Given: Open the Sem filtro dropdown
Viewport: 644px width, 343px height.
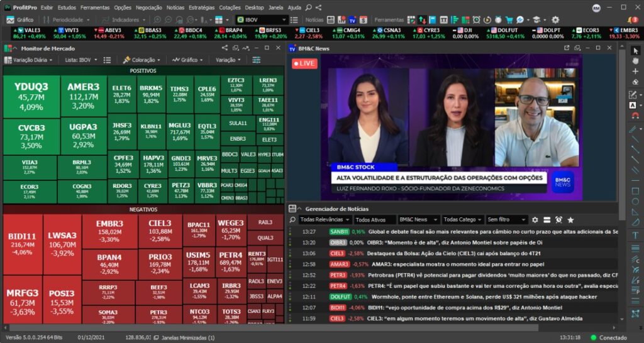Looking at the screenshot, I should [507, 220].
